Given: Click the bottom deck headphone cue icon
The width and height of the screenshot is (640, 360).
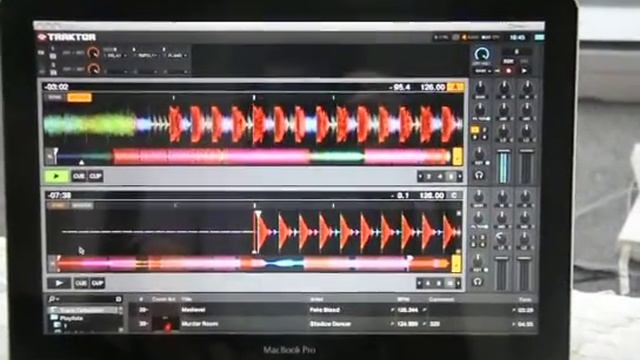Looking at the screenshot, I should coord(478,282).
